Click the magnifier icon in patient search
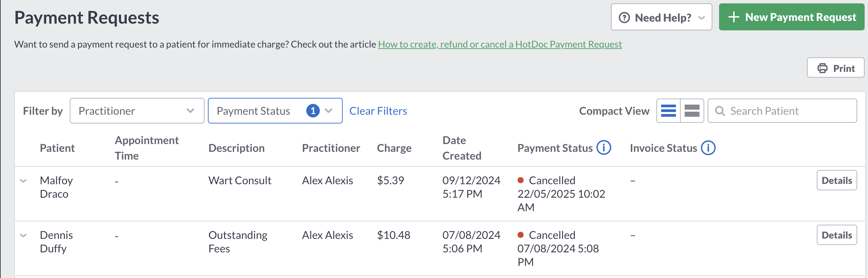Screen dimensions: 868x278 click(x=720, y=111)
